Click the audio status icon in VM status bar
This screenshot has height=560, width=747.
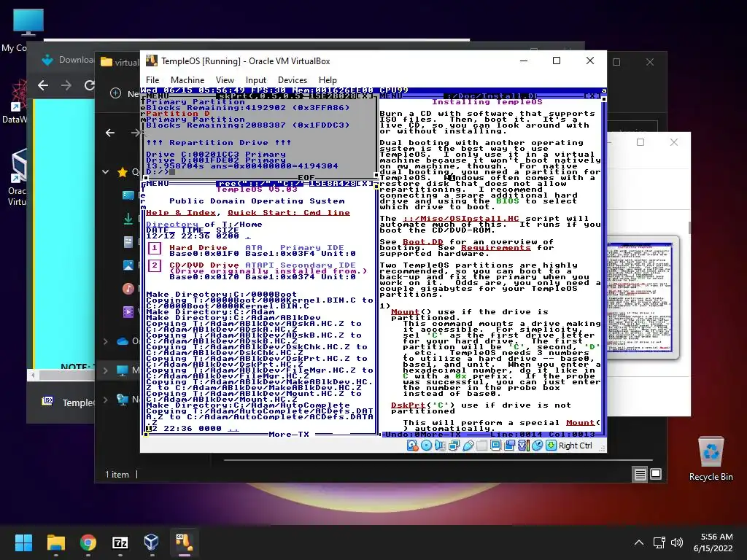(440, 446)
